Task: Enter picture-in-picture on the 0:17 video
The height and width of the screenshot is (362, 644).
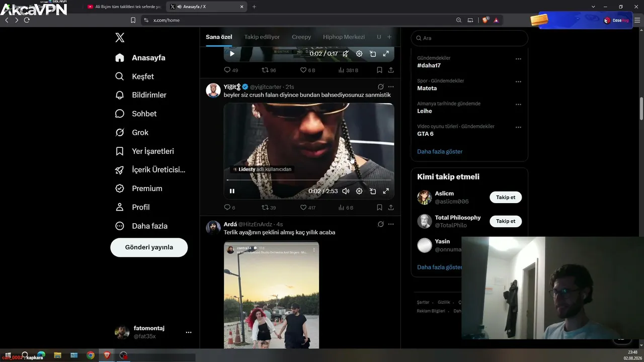Action: point(373,53)
